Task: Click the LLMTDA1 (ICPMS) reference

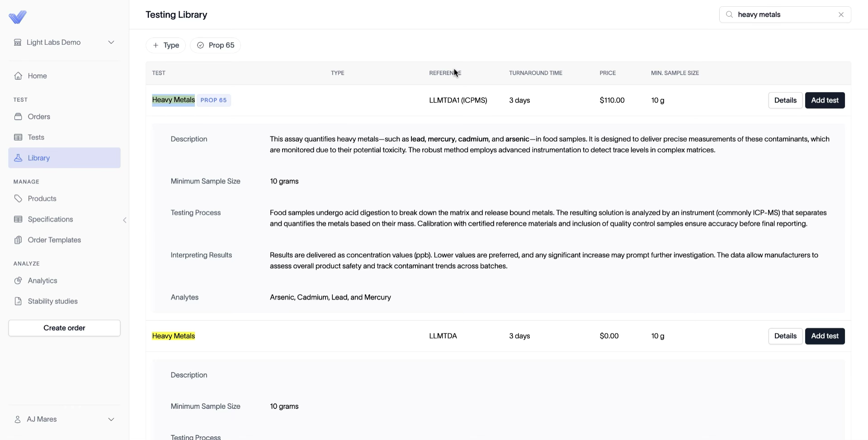Action: [x=458, y=100]
